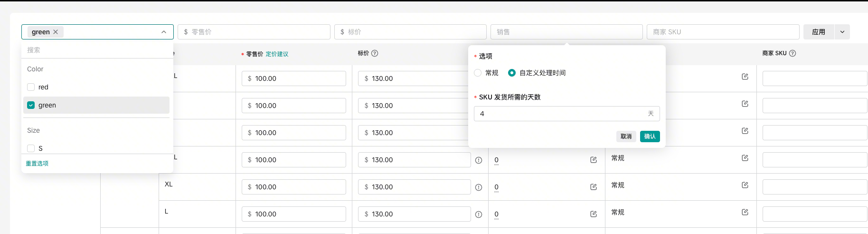Image resolution: width=868 pixels, height=234 pixels.
Task: Click the 重置选项 reset link
Action: coord(37,163)
